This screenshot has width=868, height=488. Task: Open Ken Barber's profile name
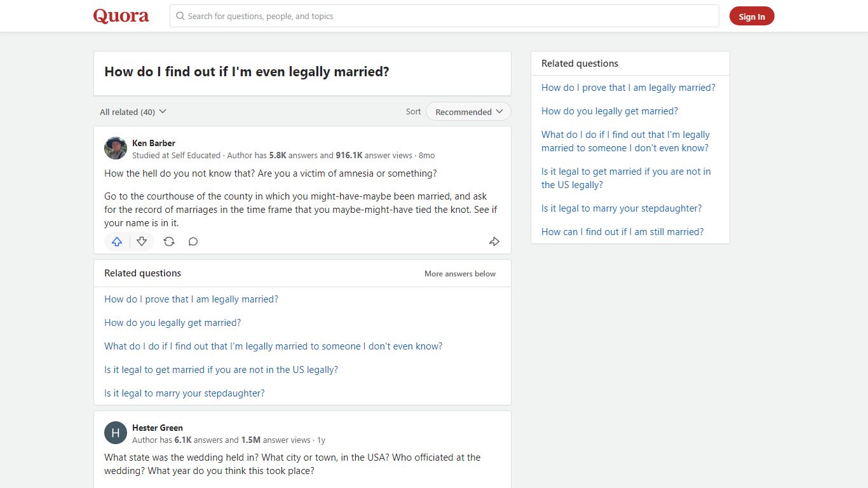point(154,143)
